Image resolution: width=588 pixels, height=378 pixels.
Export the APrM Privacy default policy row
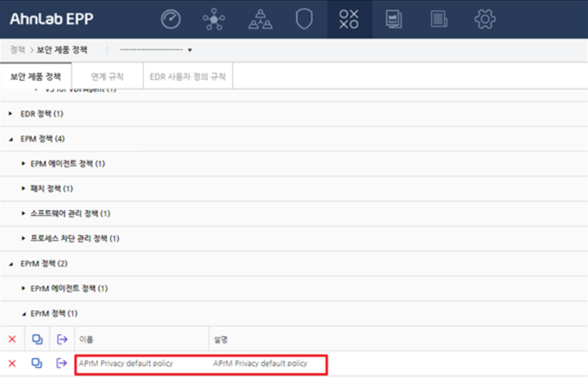pyautogui.click(x=61, y=363)
